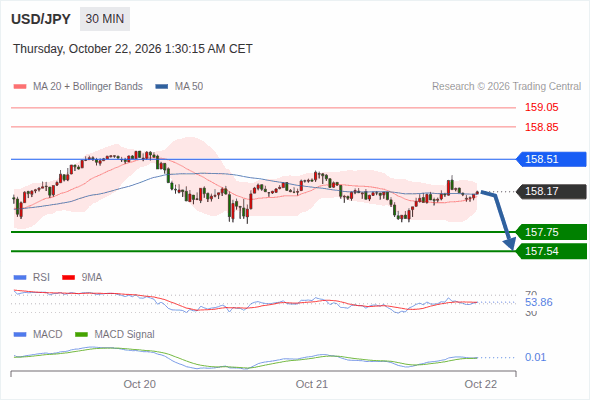Image resolution: width=590 pixels, height=400 pixels.
Task: Toggle the MACD legend label
Action: 47,335
